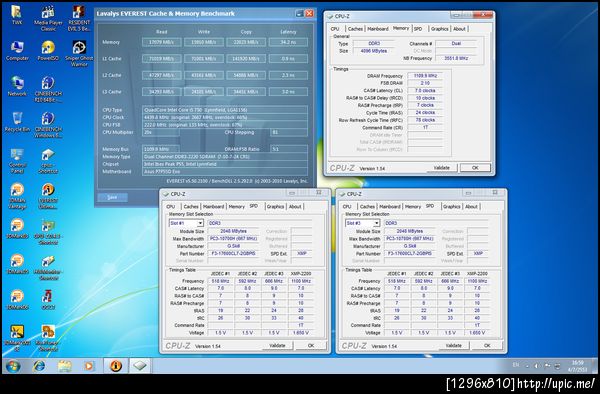Open the TWK folder on desktop
Viewport: 600px width, 394px height.
[x=17, y=15]
